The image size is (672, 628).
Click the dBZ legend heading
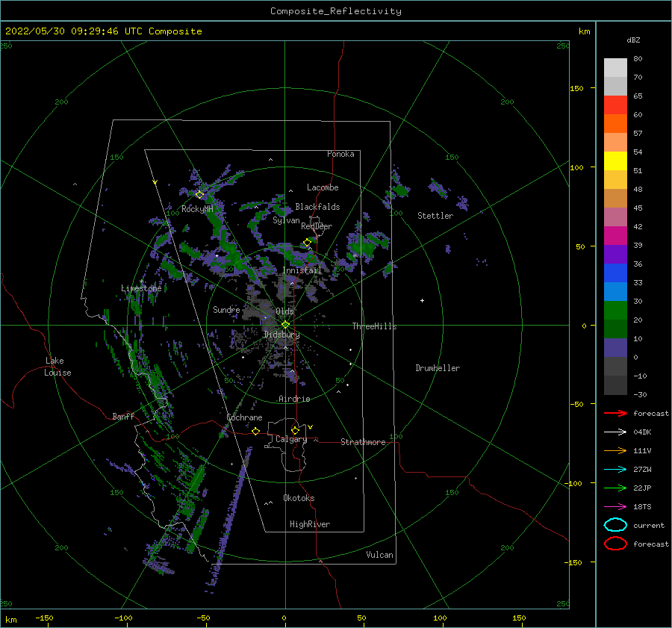coord(633,40)
